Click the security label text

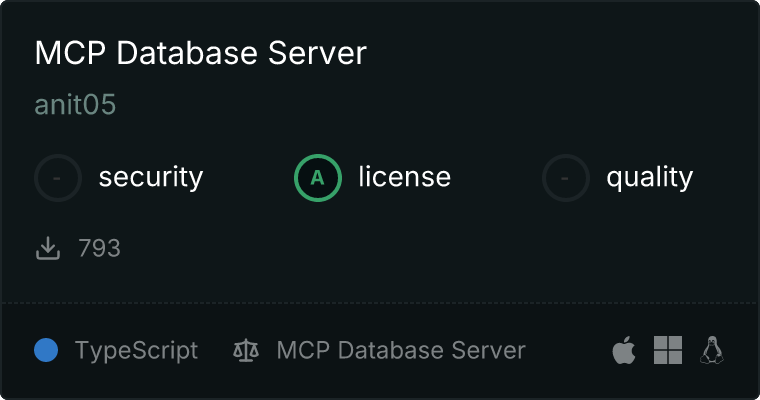point(150,178)
